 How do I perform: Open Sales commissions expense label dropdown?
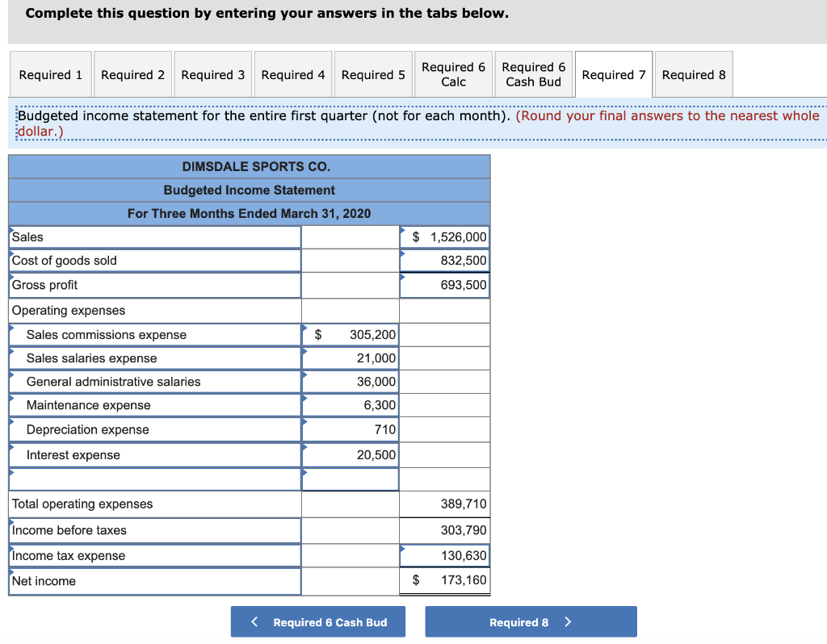155,335
